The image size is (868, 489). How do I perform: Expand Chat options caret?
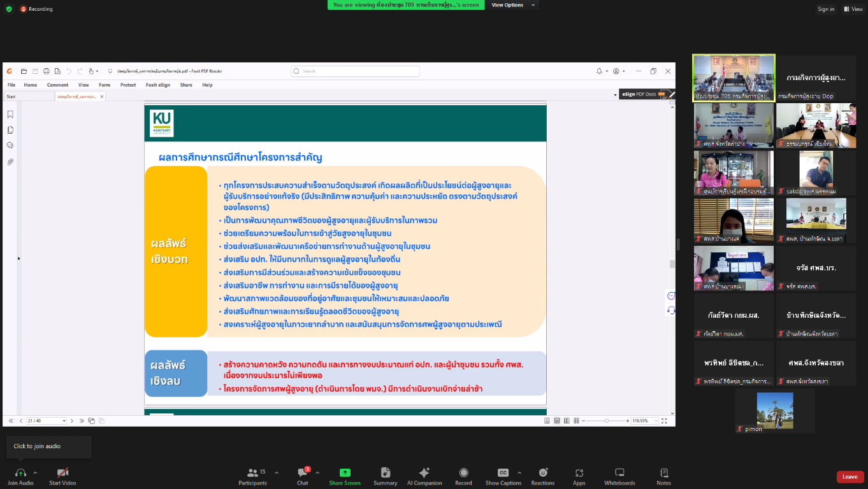point(317,472)
